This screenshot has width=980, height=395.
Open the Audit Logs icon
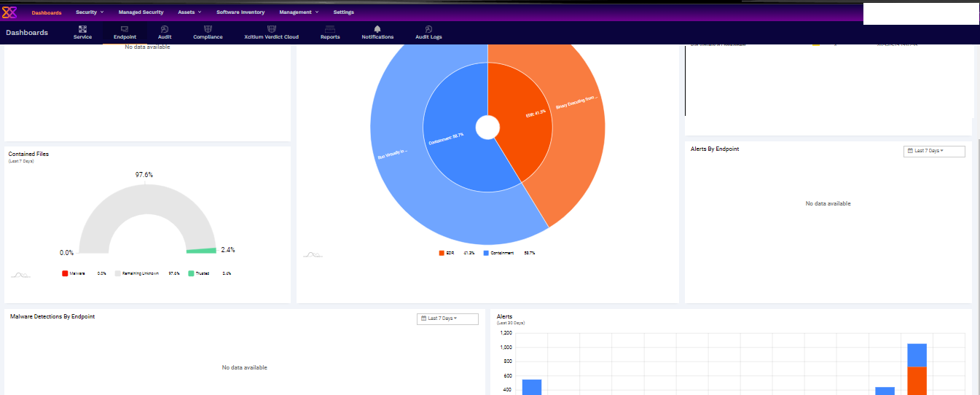point(428,28)
